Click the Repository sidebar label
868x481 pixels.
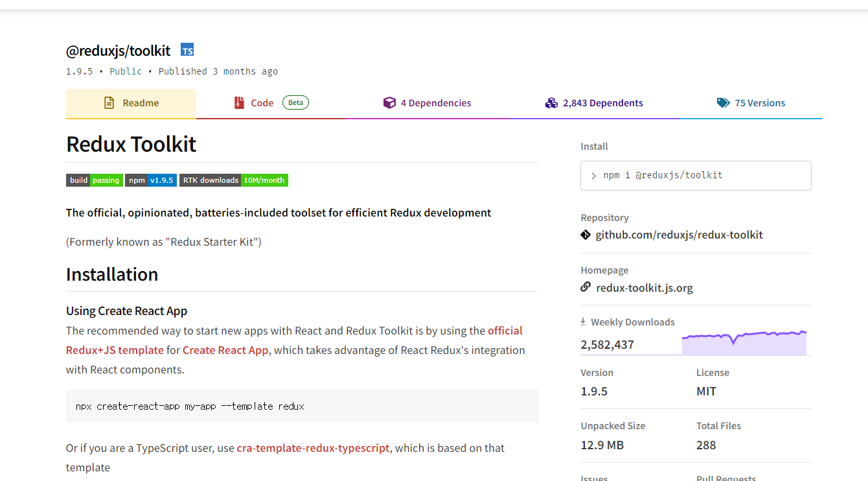tap(604, 218)
